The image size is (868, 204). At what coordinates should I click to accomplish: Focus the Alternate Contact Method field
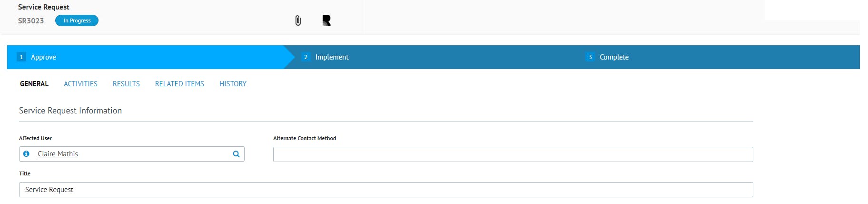(x=513, y=154)
